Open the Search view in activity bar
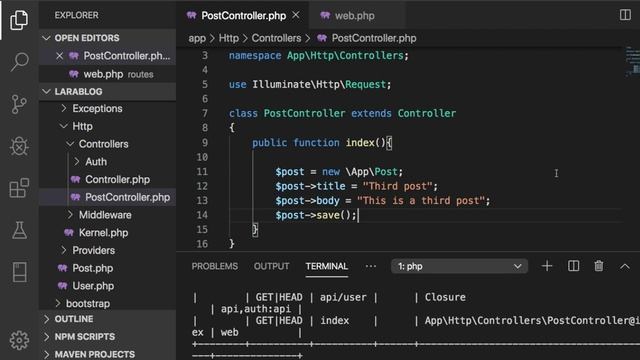 (19, 62)
